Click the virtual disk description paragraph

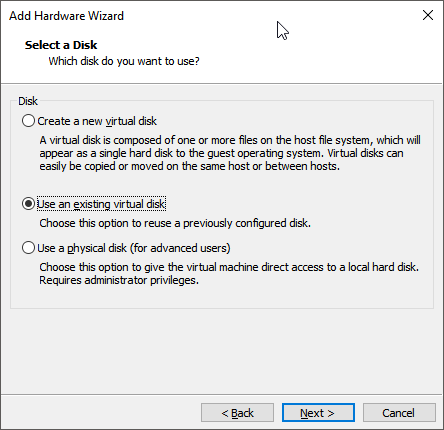(230, 153)
